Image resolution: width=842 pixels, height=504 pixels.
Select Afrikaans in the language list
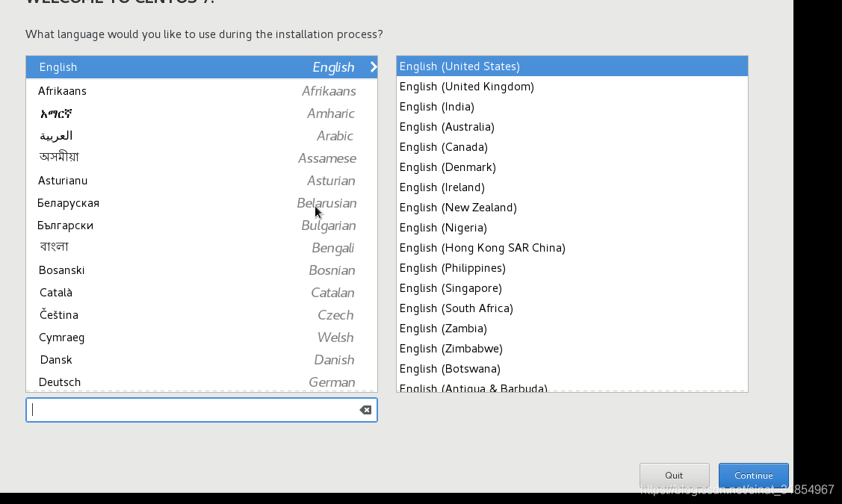(x=202, y=90)
